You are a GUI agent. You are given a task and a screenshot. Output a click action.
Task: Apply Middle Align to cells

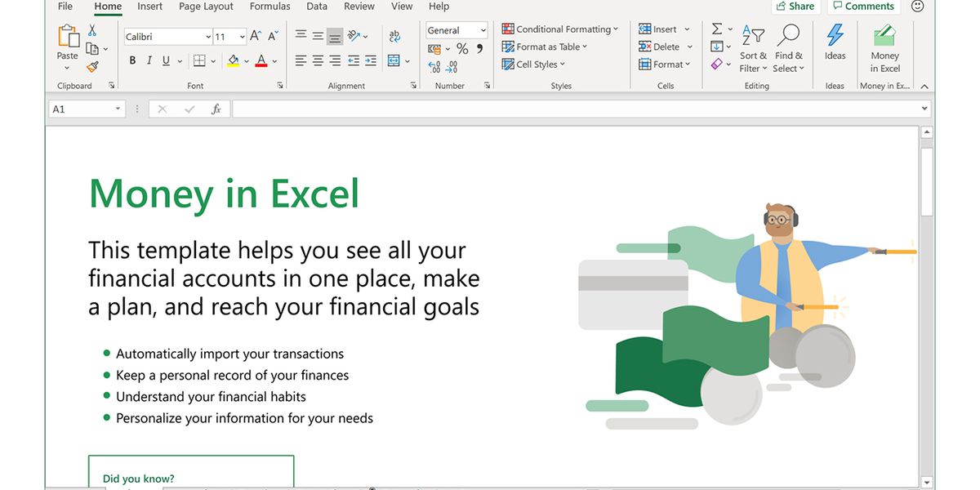pos(318,36)
